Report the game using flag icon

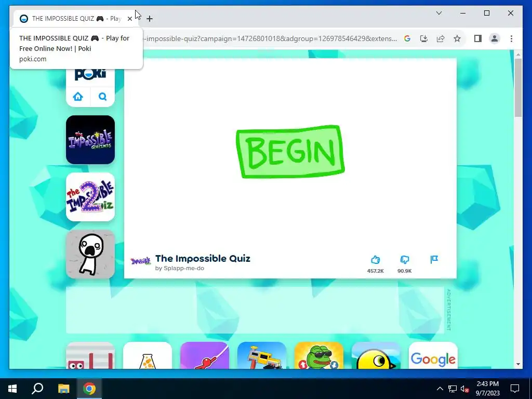pos(434,260)
